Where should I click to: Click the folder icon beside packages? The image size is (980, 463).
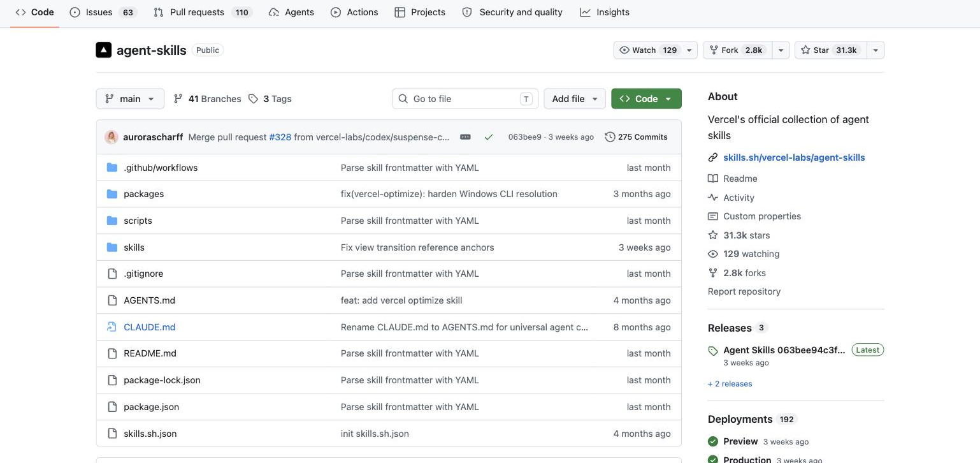(112, 194)
